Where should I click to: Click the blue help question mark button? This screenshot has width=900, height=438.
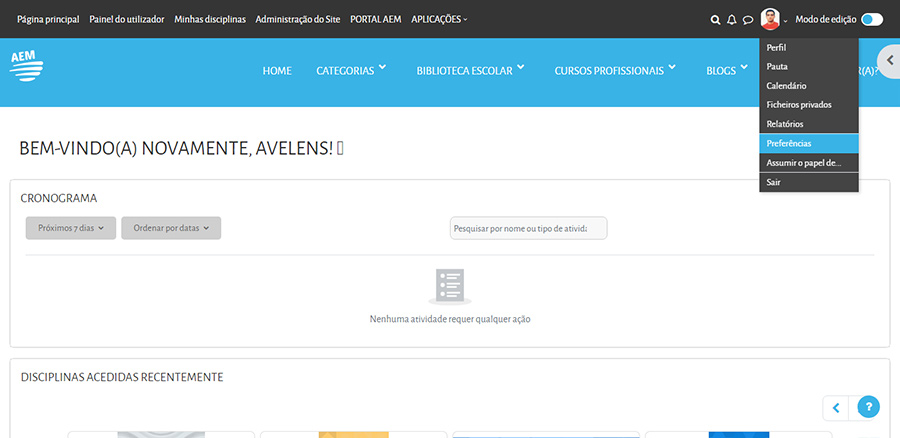click(869, 407)
